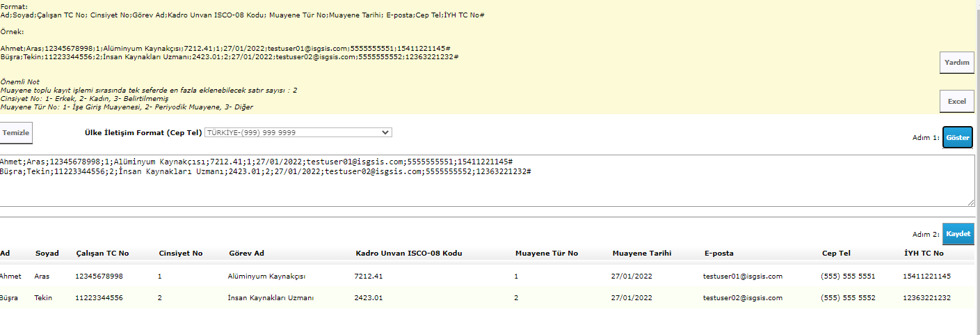Click the testuser01@isgsis.com email cell
This screenshot has width=980, height=335.
[x=743, y=276]
